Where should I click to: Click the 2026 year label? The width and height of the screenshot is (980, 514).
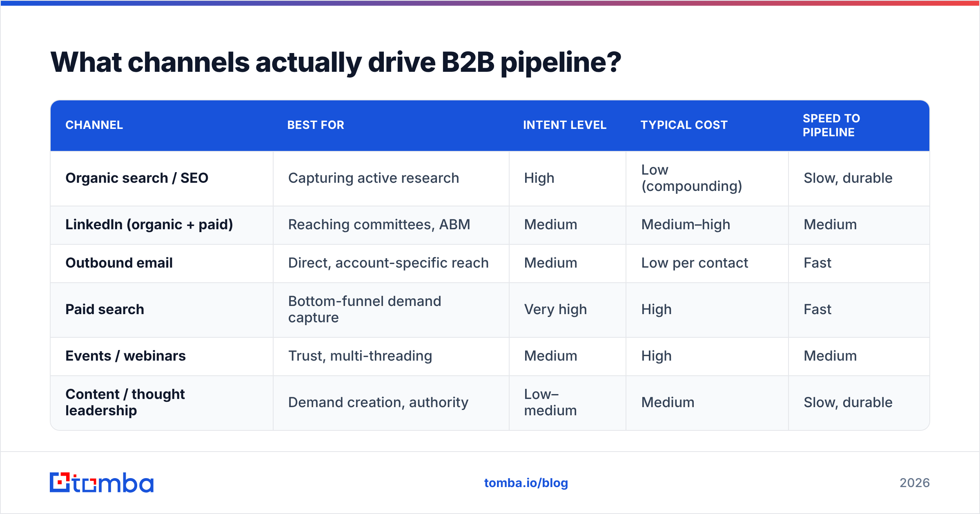point(915,483)
